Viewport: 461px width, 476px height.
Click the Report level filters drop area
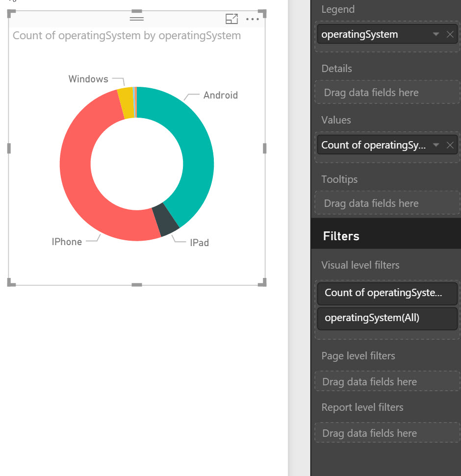click(387, 433)
